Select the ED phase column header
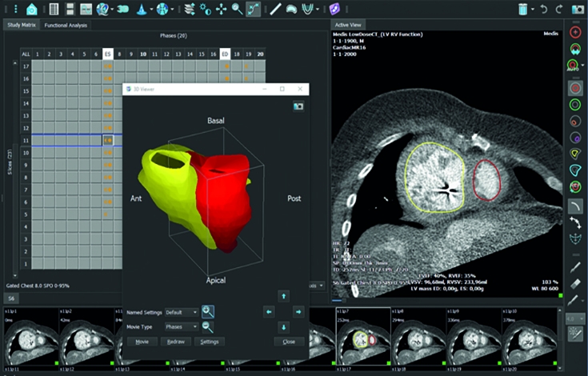 point(226,54)
